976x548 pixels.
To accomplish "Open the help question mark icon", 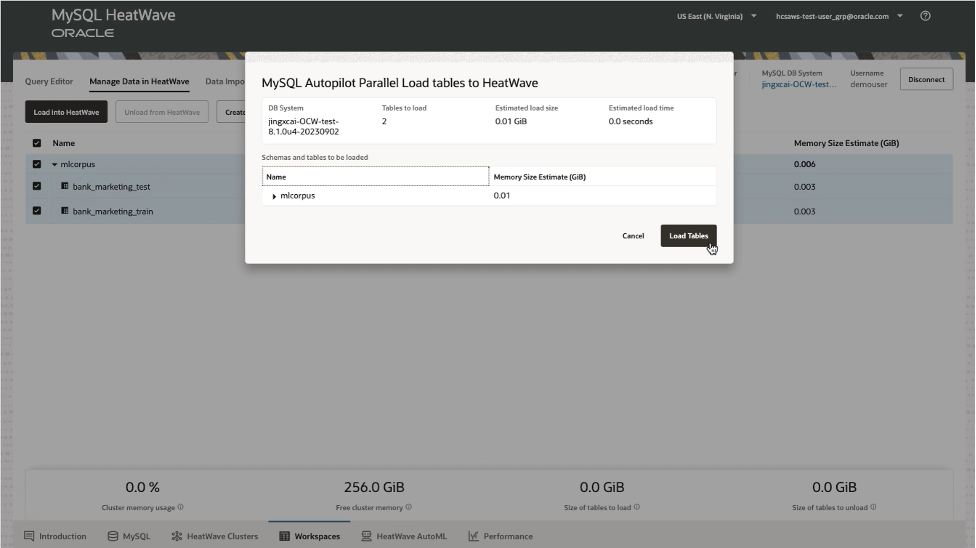I will coord(926,16).
